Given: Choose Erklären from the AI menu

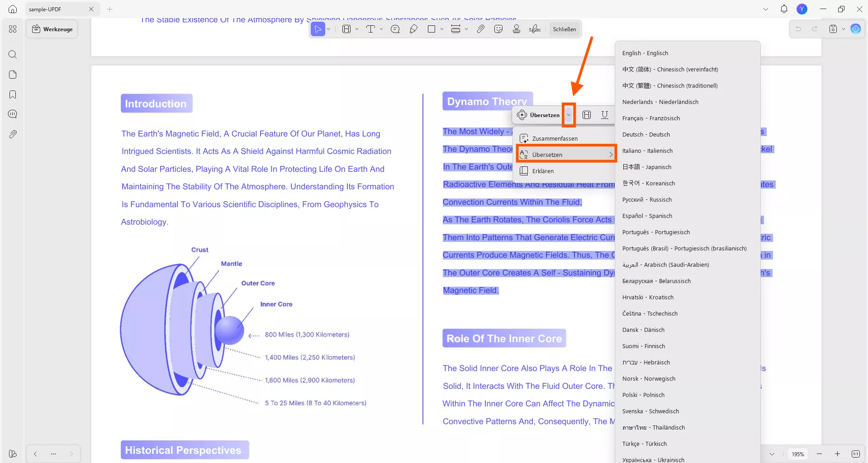Looking at the screenshot, I should click(564, 171).
